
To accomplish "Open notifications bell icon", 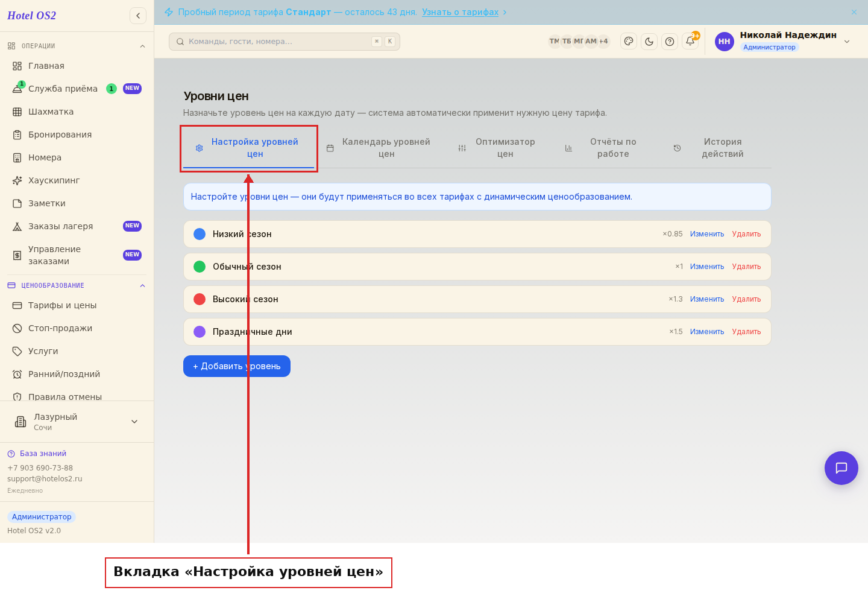I will (x=690, y=41).
